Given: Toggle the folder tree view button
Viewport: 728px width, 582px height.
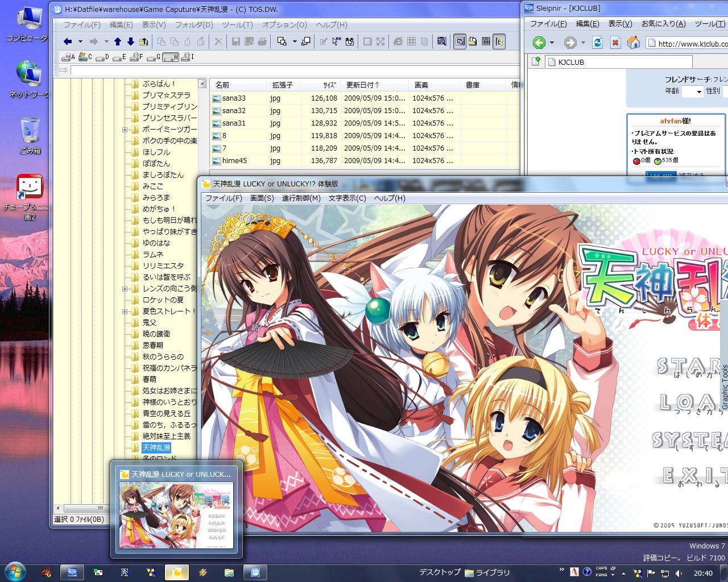Looking at the screenshot, I should click(499, 41).
